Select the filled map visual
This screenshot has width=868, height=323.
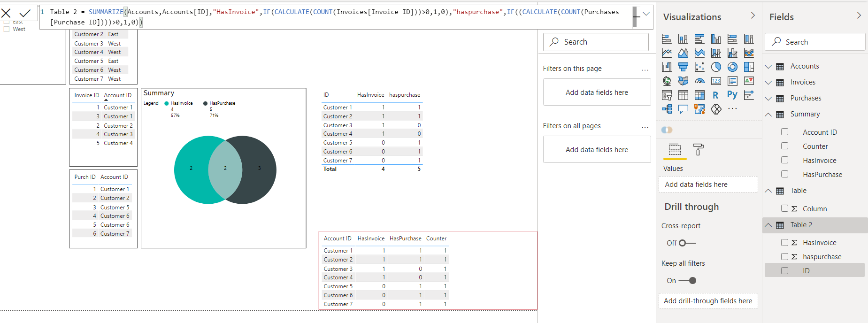[683, 81]
